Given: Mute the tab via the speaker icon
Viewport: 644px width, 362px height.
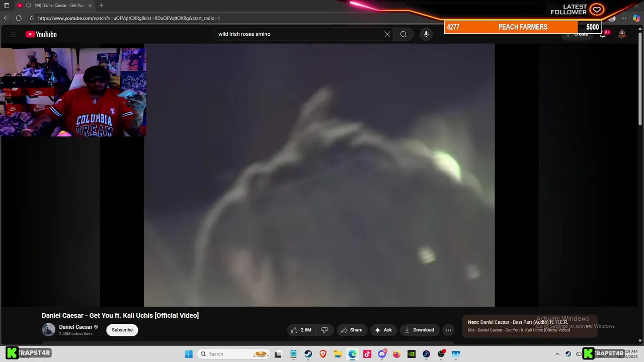Looking at the screenshot, I should [x=28, y=5].
